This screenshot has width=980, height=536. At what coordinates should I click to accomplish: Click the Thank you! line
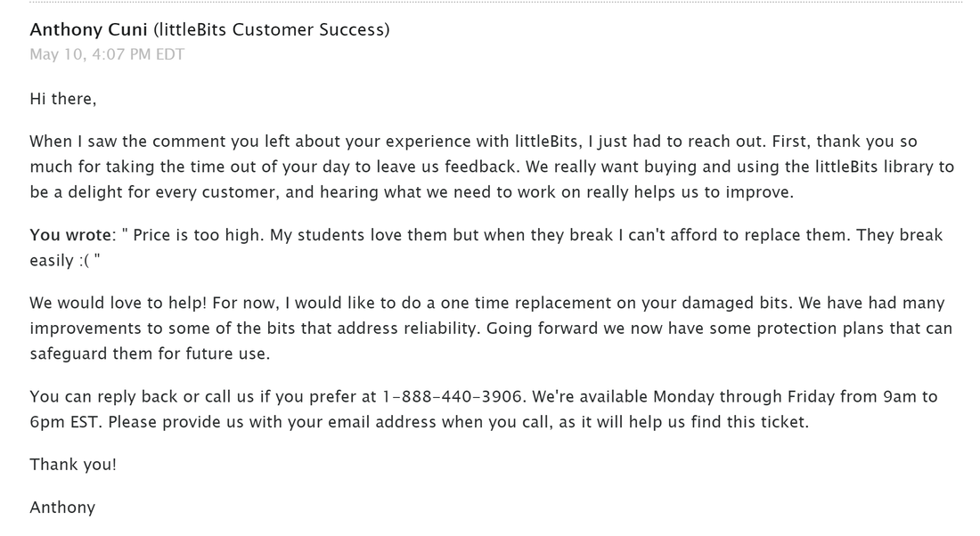[73, 465]
